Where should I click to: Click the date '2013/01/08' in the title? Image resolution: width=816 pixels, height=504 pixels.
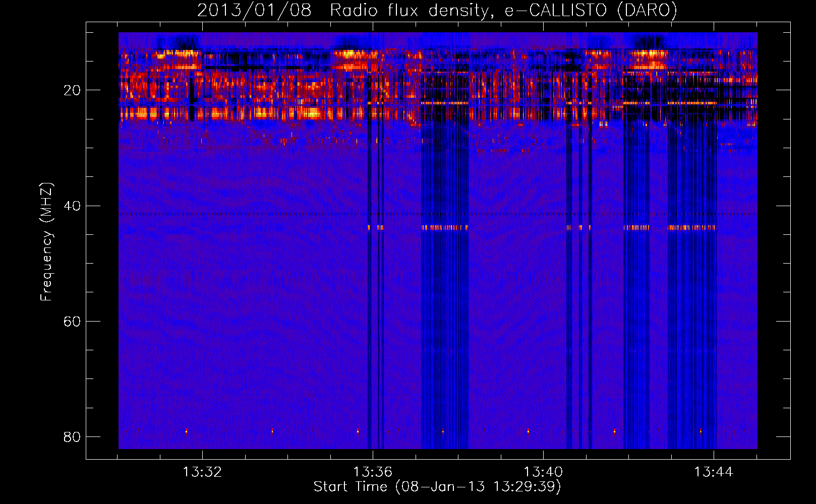tap(254, 11)
